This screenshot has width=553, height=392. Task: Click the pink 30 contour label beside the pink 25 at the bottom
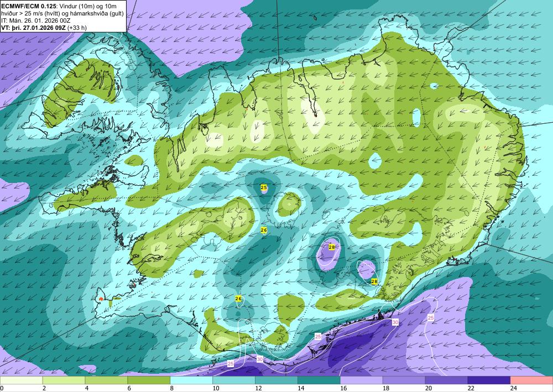(x=260, y=359)
